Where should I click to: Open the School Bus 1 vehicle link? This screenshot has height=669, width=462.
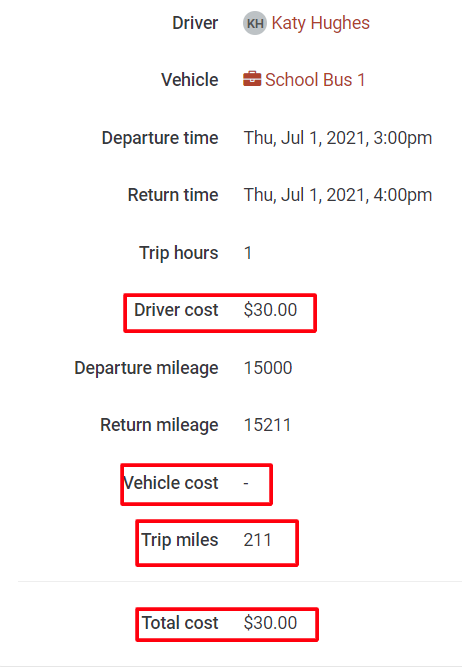(x=315, y=80)
